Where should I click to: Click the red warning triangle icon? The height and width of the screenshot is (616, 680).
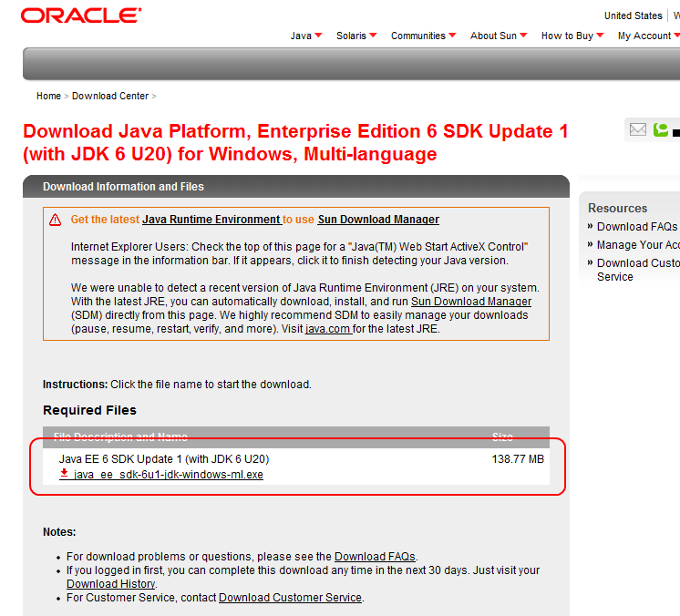click(x=55, y=220)
